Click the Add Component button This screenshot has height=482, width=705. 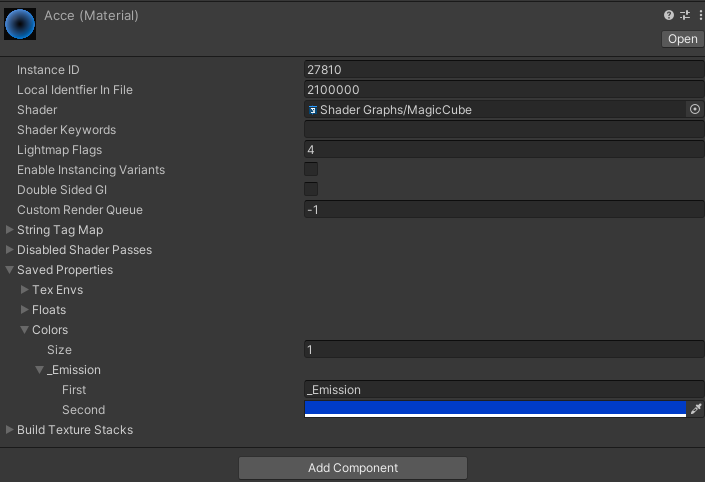353,468
